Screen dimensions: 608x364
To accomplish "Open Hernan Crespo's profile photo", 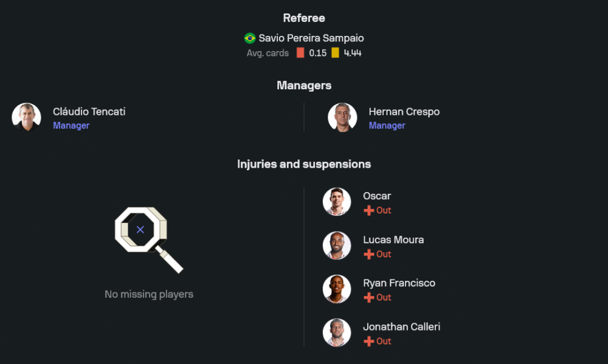I will click(342, 117).
